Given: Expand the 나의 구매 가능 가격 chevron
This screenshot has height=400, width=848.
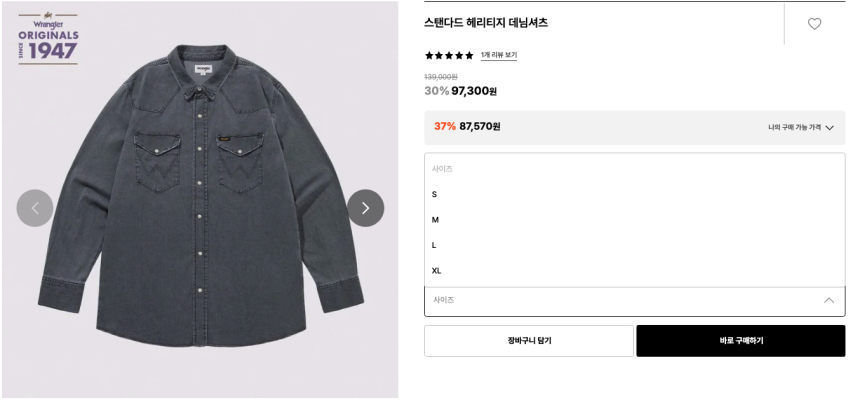Looking at the screenshot, I should click(x=830, y=128).
